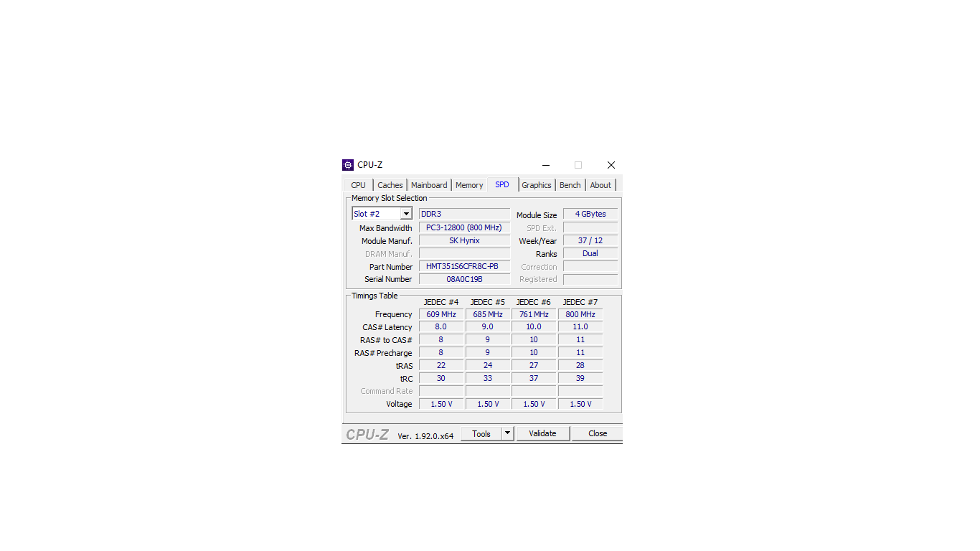980x551 pixels.
Task: Click the Tools dropdown arrow
Action: (x=507, y=433)
